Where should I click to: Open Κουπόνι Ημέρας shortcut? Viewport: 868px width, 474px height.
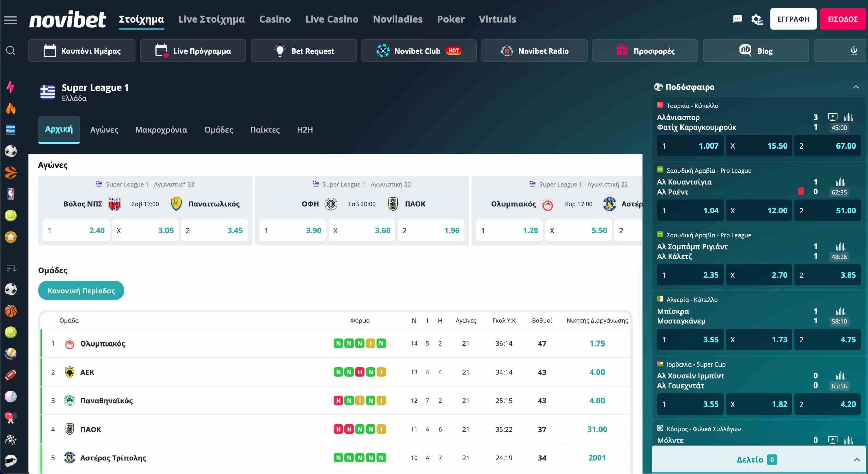(x=82, y=51)
